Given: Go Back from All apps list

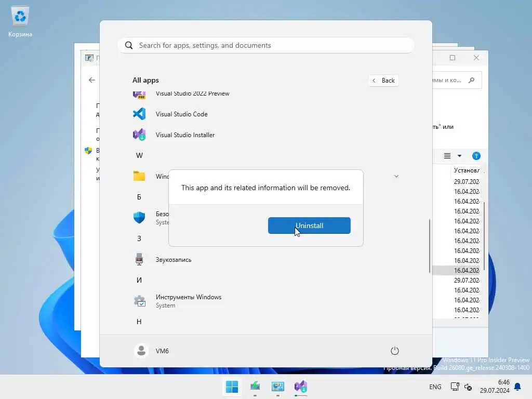Looking at the screenshot, I should click(x=384, y=81).
